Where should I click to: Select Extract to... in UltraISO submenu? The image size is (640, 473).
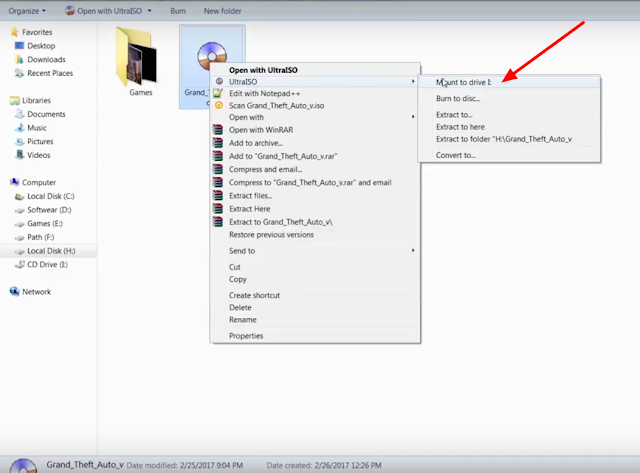(509, 115)
